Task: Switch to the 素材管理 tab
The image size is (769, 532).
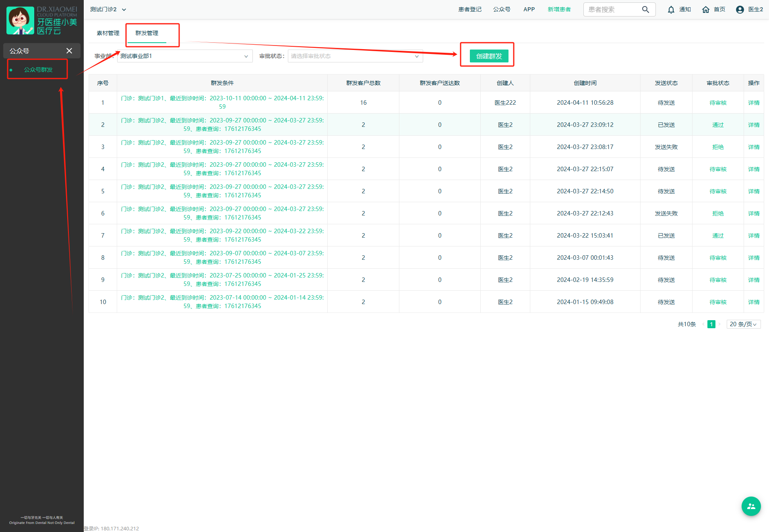Action: (108, 33)
